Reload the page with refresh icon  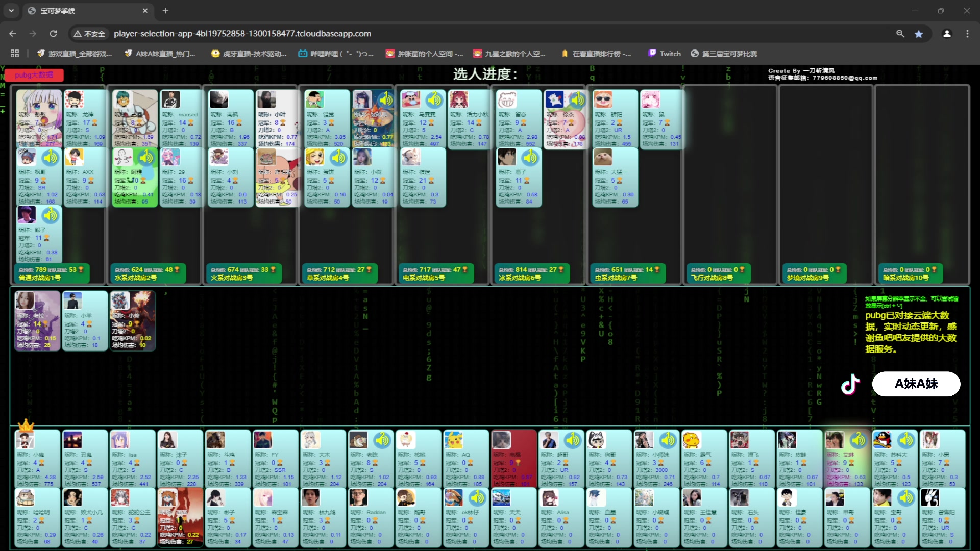(53, 34)
